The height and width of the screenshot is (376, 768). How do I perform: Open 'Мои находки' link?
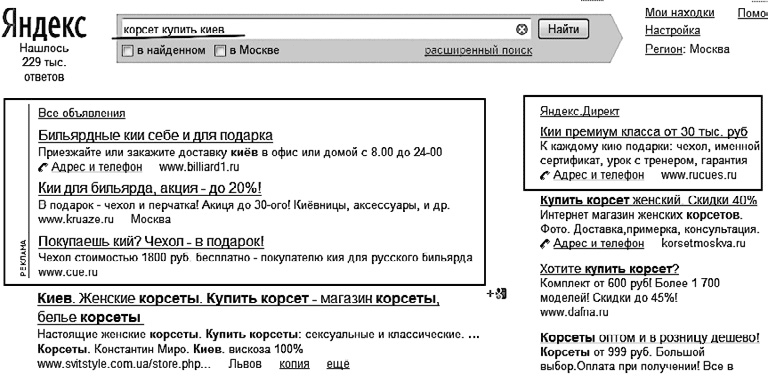pos(680,13)
